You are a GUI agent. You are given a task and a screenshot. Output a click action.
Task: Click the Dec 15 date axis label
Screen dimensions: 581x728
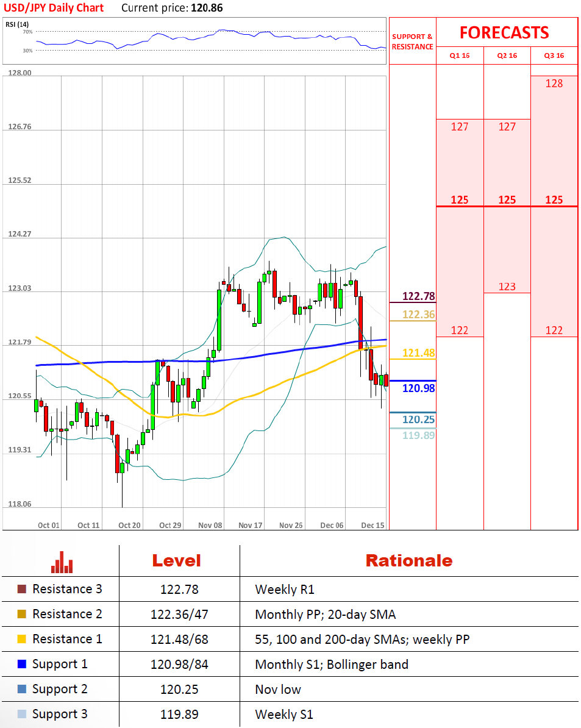[372, 525]
